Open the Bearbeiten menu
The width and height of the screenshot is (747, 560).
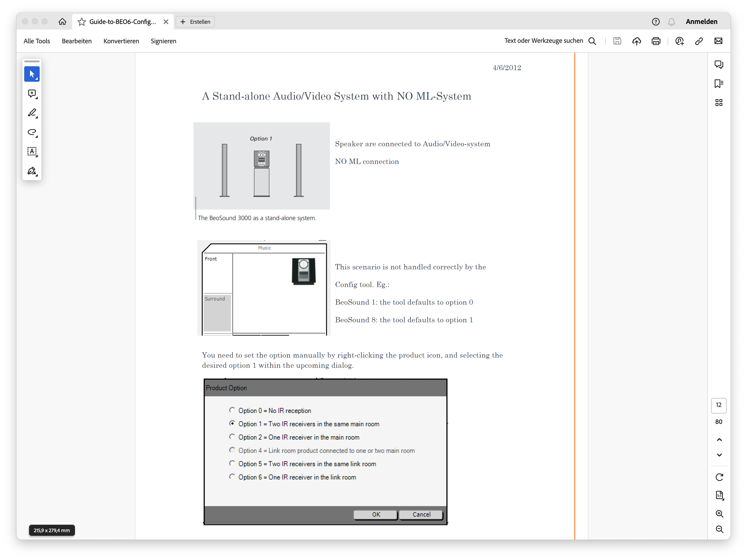[77, 41]
